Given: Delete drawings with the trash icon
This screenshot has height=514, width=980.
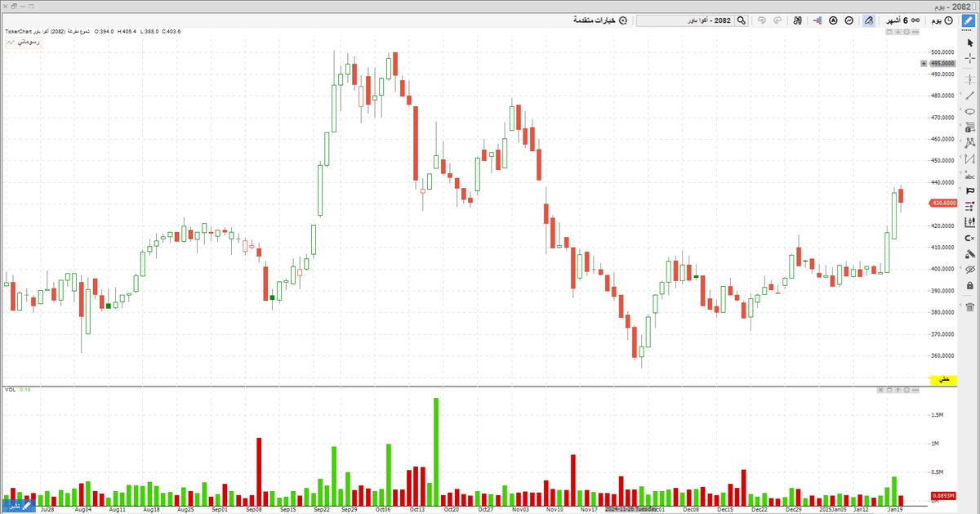Looking at the screenshot, I should (x=969, y=307).
